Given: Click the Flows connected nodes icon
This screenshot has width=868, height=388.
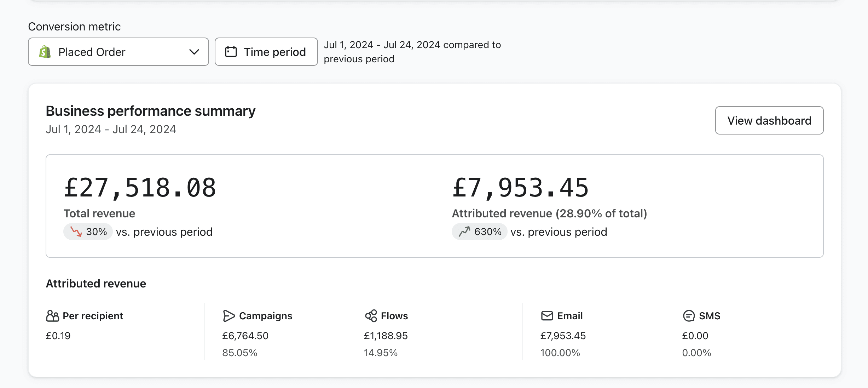Looking at the screenshot, I should 371,316.
